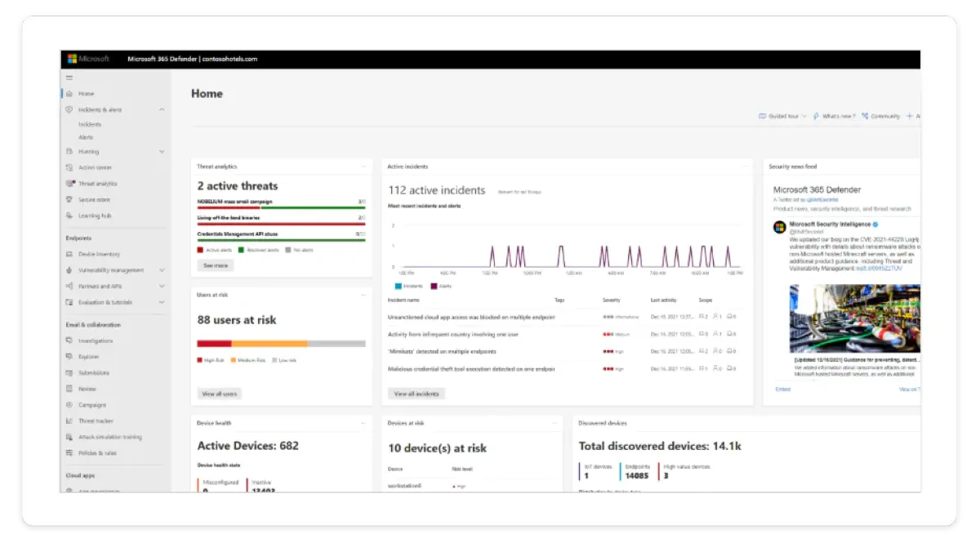This screenshot has width=980, height=543.
Task: Expand the Vulnerability management chevron
Action: (161, 270)
